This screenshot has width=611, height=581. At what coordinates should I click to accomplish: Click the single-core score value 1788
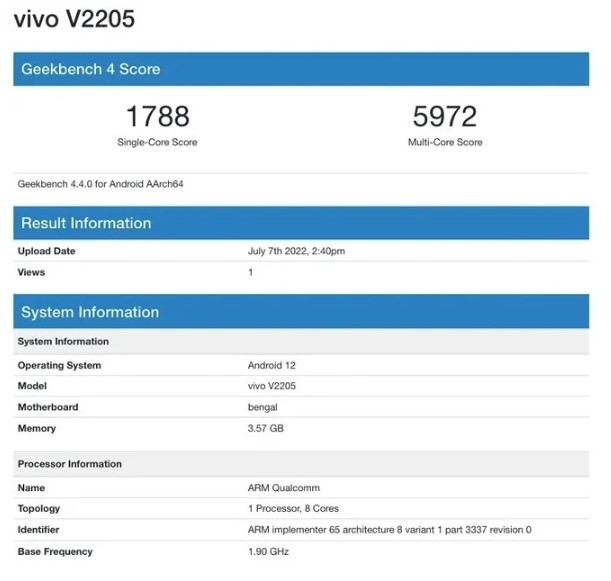point(158,116)
